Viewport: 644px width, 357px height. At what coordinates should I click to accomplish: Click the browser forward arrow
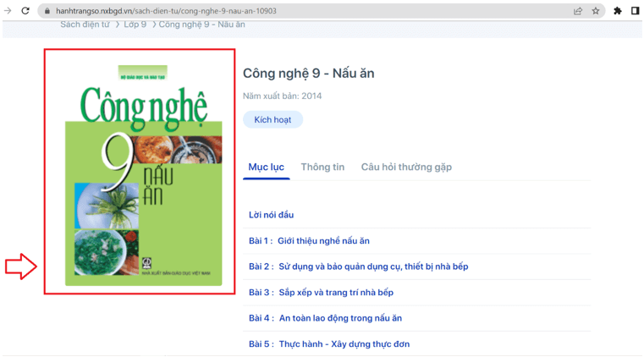(8, 11)
